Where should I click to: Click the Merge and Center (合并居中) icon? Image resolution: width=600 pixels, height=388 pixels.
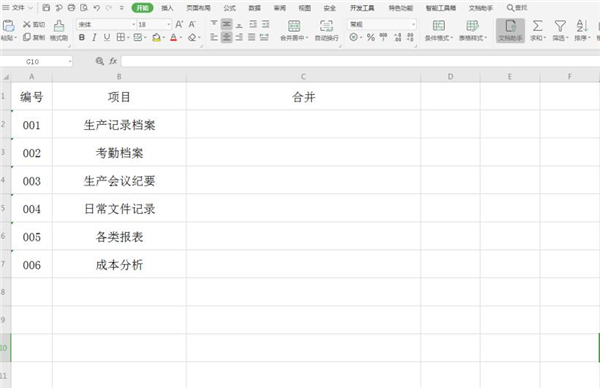click(294, 26)
